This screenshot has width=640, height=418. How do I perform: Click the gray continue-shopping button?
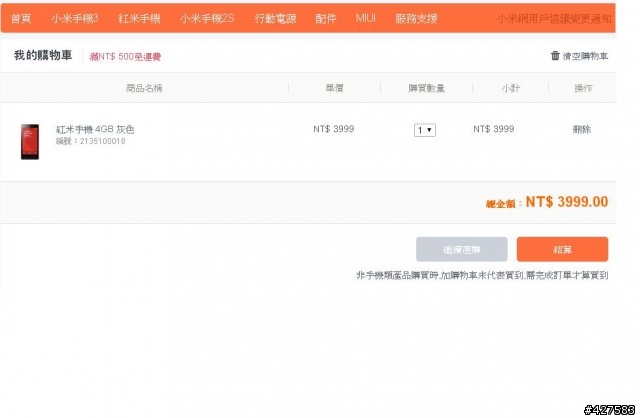tap(462, 249)
